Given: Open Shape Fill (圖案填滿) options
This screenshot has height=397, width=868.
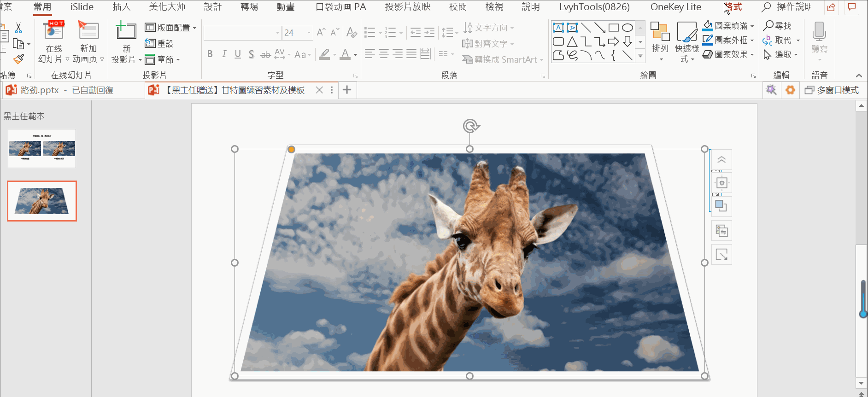Looking at the screenshot, I should tap(728, 26).
